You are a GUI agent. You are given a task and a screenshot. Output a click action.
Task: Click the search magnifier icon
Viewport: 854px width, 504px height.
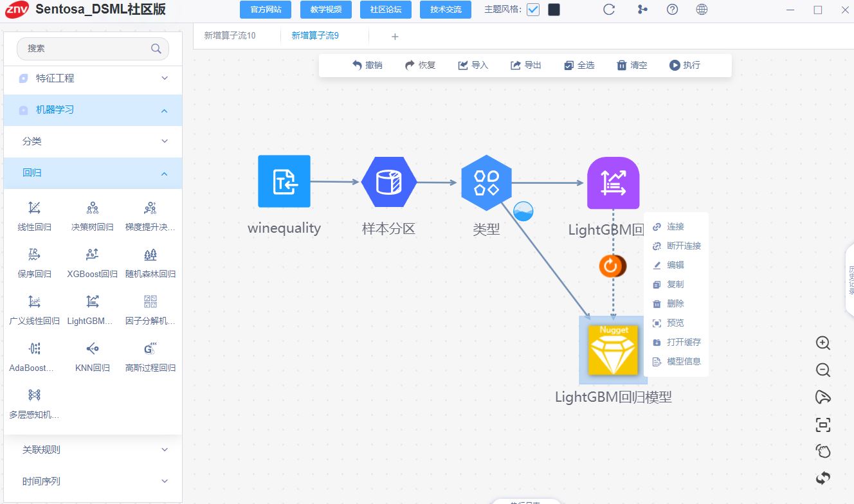(156, 48)
